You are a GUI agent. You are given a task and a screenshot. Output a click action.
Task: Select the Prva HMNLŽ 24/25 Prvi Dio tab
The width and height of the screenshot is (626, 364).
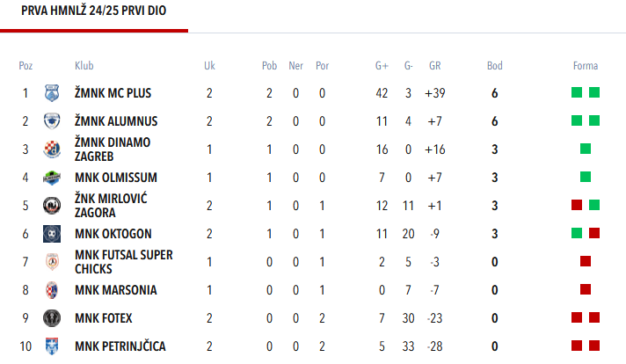(x=93, y=11)
